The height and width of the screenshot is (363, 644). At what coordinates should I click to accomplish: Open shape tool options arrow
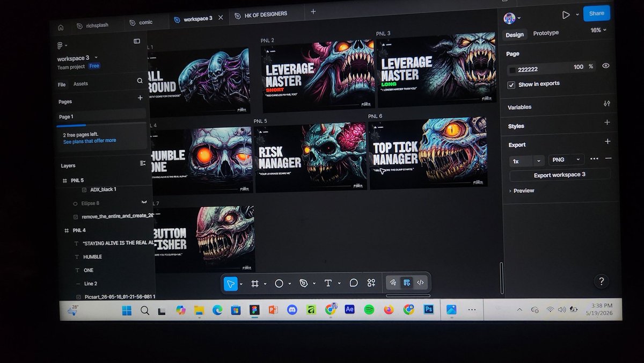point(289,284)
